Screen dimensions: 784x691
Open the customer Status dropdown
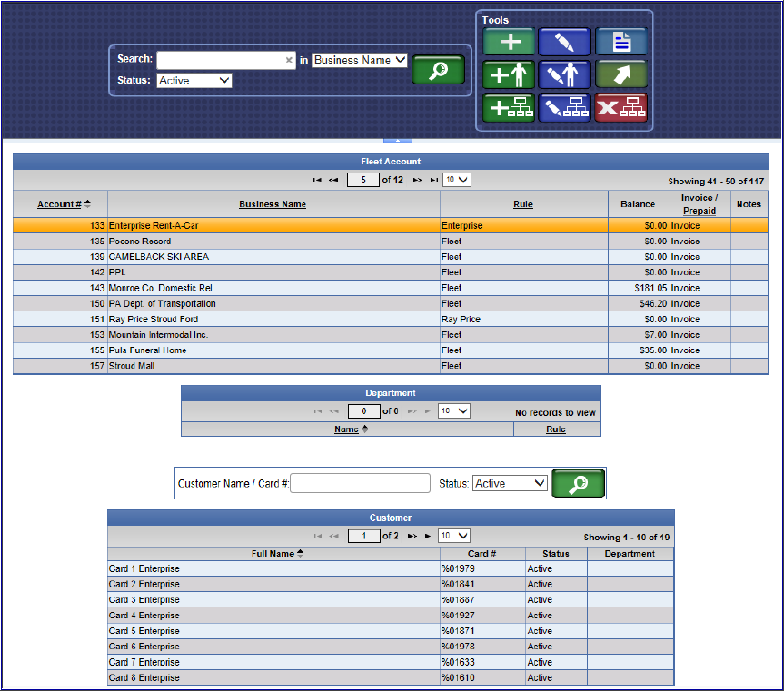tap(511, 484)
